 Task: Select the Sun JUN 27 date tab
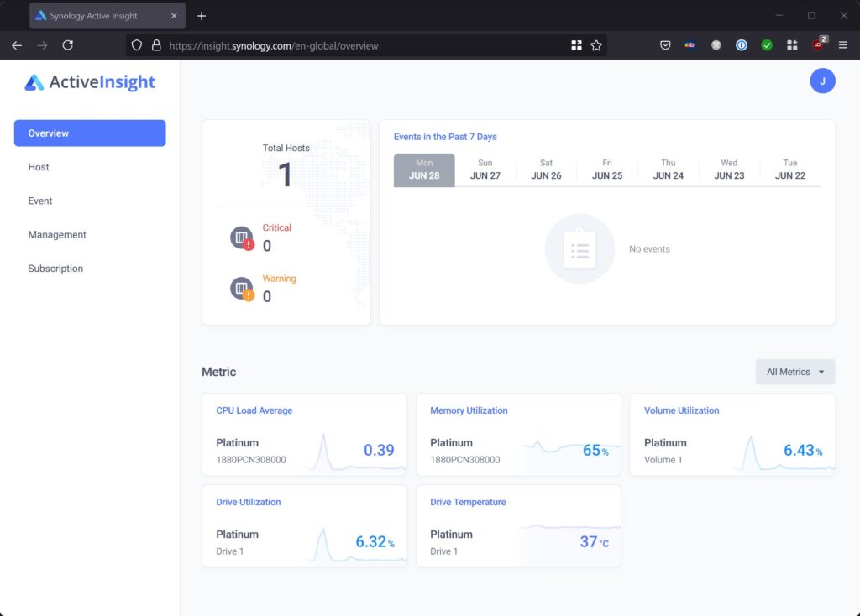pyautogui.click(x=485, y=170)
